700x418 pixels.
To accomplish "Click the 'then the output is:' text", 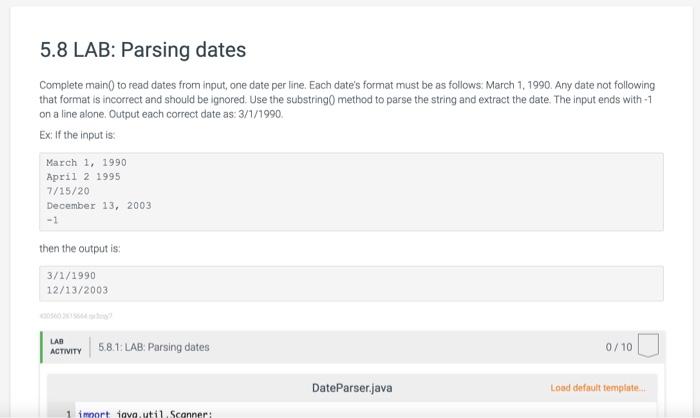I will (x=79, y=248).
